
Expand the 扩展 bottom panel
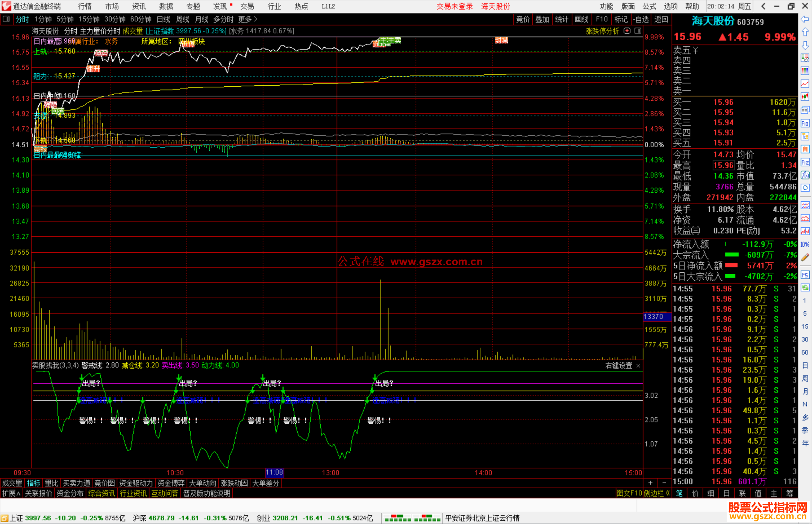coord(11,493)
